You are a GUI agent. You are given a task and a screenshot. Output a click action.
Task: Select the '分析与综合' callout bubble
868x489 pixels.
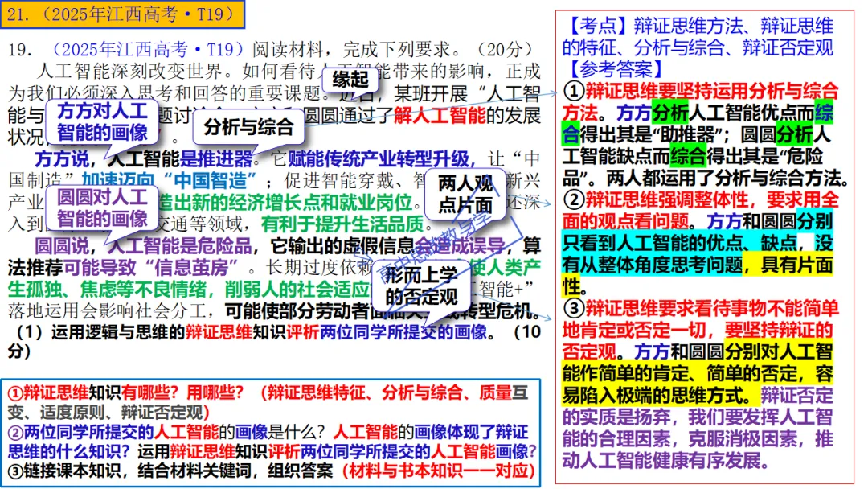[x=248, y=127]
